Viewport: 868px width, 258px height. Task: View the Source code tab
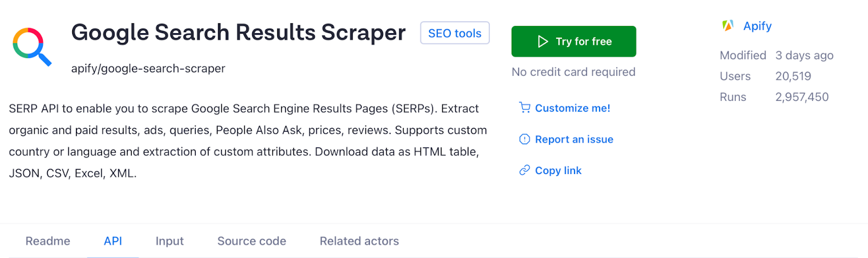point(252,241)
